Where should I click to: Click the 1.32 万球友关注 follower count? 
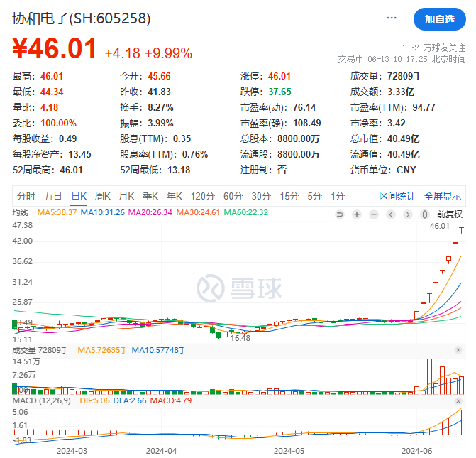433,48
